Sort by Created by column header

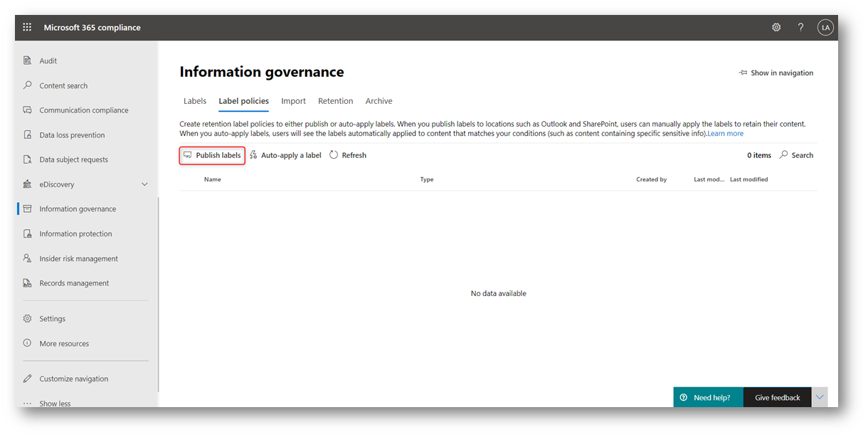click(x=652, y=179)
